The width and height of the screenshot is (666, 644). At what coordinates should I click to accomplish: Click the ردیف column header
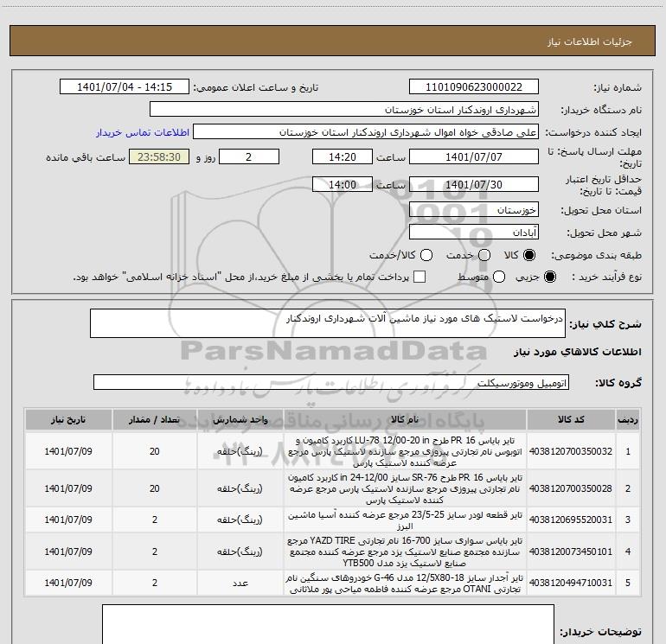(x=628, y=420)
